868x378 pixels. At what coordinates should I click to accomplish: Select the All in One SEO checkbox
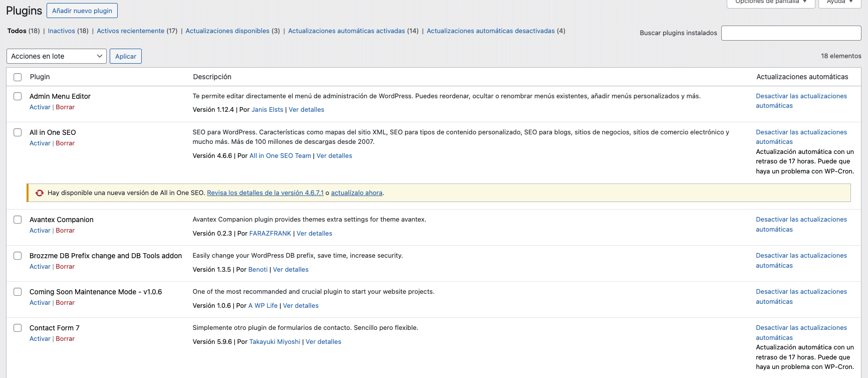(18, 132)
